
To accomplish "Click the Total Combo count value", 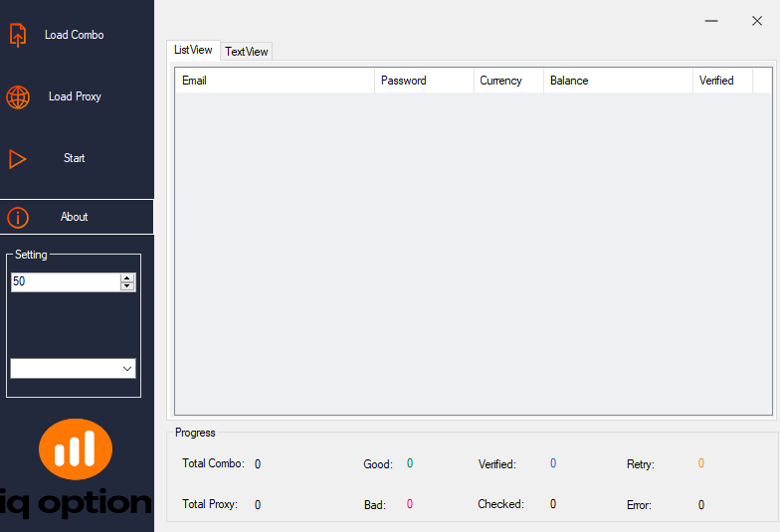I will click(x=258, y=464).
